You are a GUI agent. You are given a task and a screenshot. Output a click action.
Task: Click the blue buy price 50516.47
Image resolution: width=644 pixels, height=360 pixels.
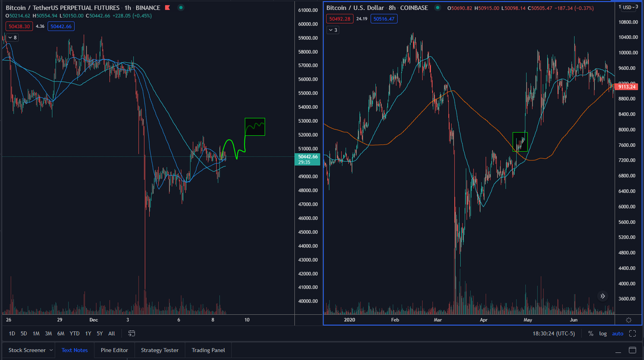383,19
